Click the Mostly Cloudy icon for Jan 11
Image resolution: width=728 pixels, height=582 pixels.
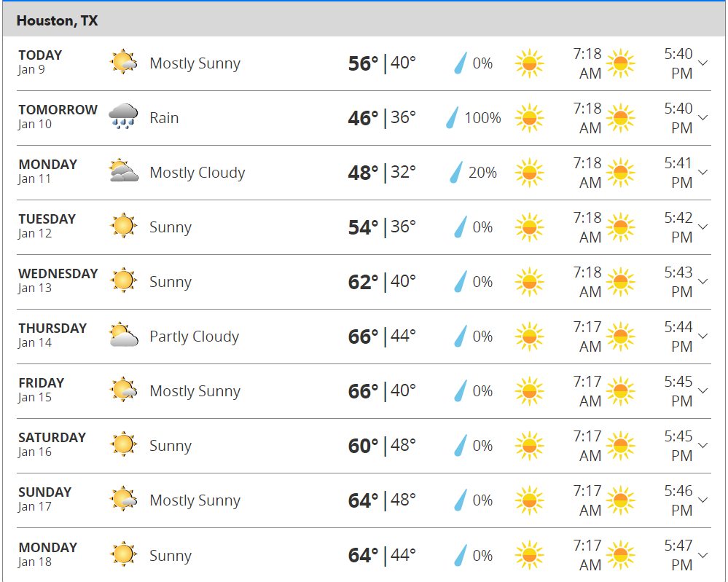tap(123, 173)
